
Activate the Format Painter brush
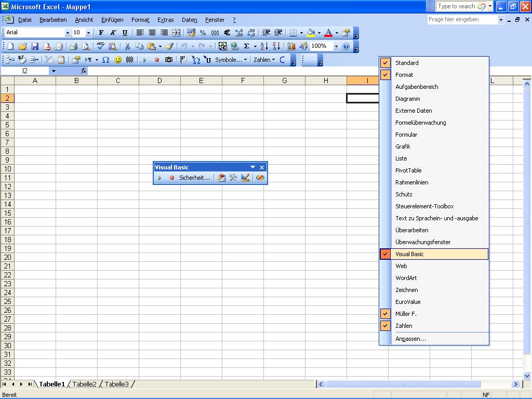(170, 46)
